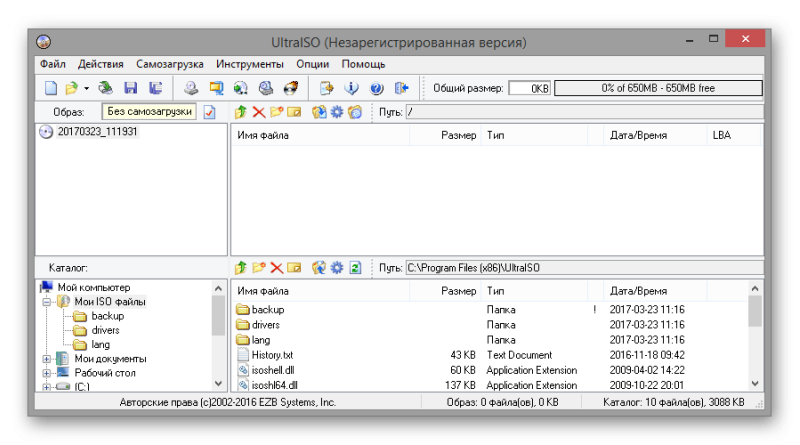Open the Инструменты menu
The image size is (800, 445).
click(x=249, y=64)
